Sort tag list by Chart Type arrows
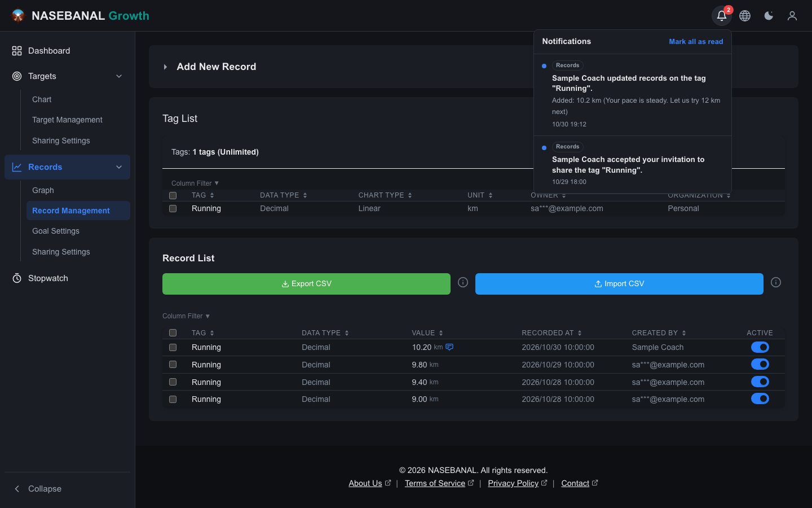The height and width of the screenshot is (508, 812). point(410,195)
